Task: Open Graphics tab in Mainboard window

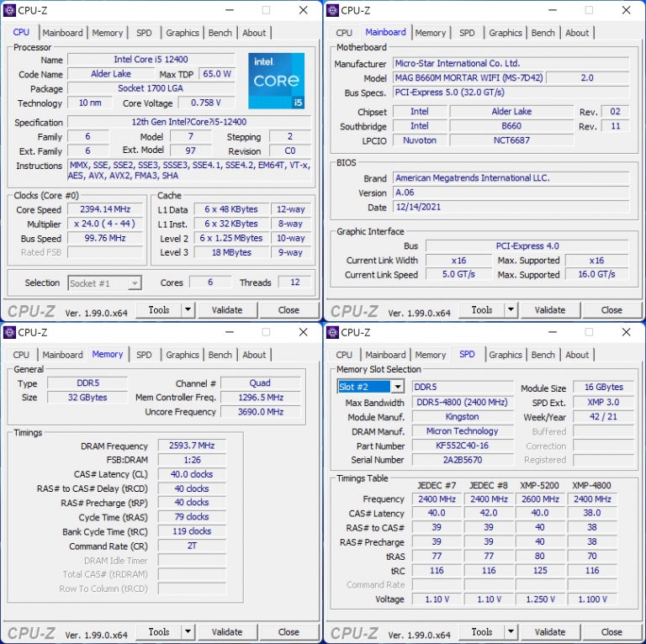Action: [506, 33]
